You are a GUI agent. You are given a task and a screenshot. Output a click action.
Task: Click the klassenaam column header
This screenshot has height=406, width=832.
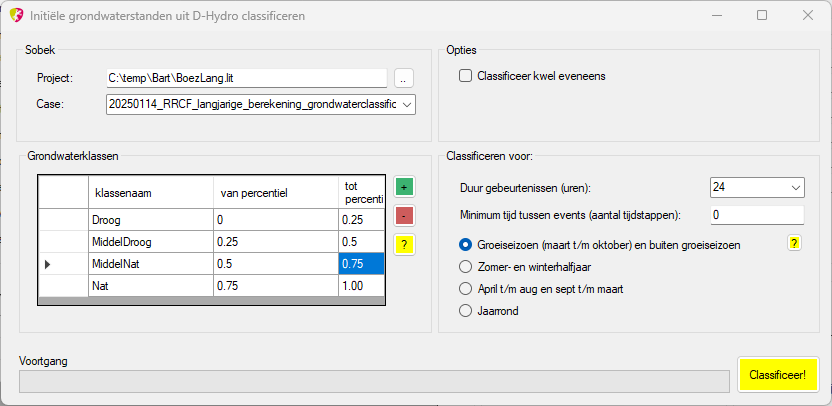pos(151,193)
